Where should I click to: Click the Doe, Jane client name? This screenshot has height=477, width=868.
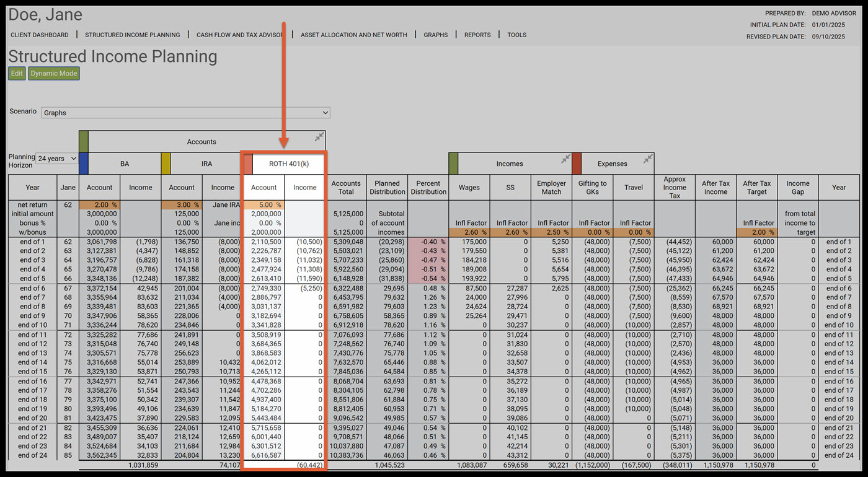click(45, 15)
